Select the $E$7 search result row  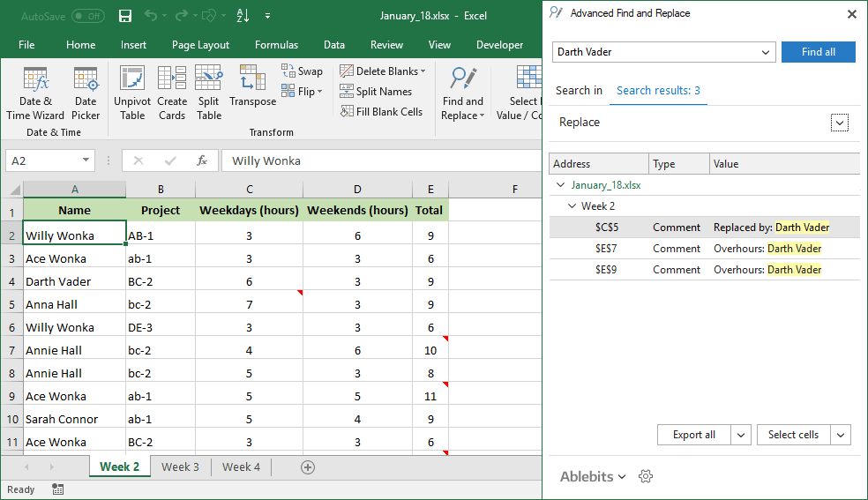[x=704, y=249]
